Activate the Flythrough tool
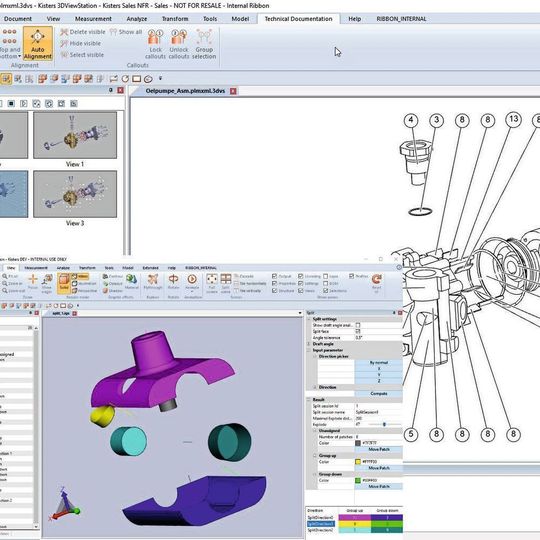Image resolution: width=540 pixels, height=540 pixels. pyautogui.click(x=153, y=281)
